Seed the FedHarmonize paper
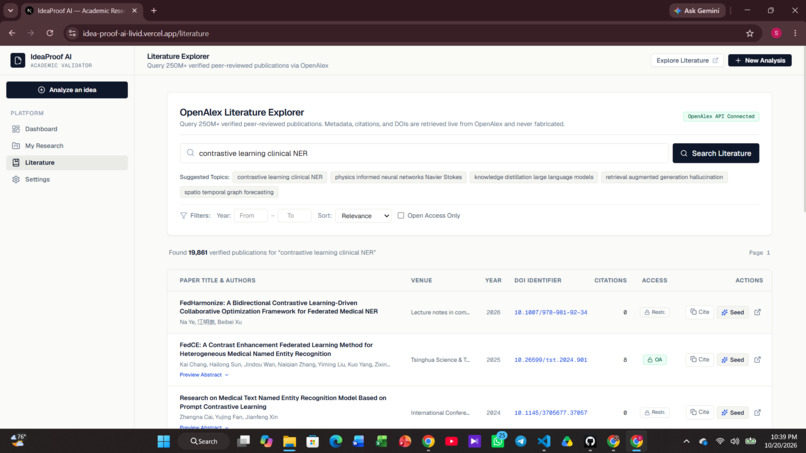Screen dimensions: 806x453 click(x=732, y=312)
